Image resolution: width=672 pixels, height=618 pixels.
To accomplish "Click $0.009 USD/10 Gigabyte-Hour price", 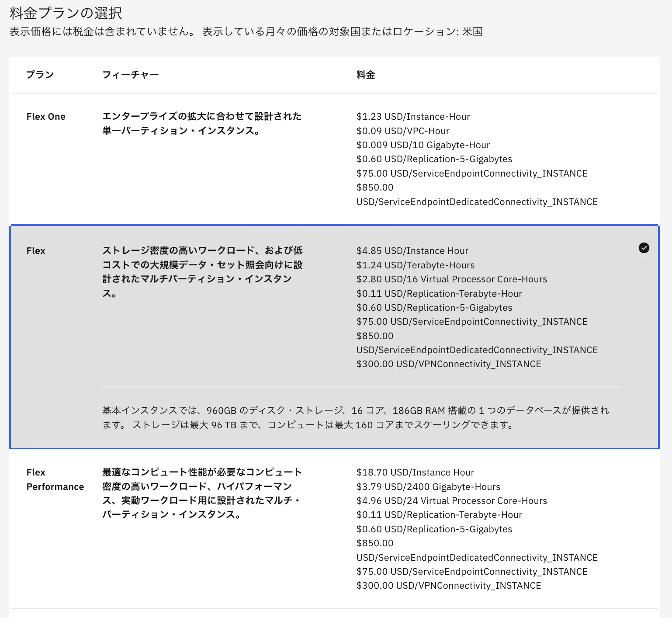I will (423, 145).
